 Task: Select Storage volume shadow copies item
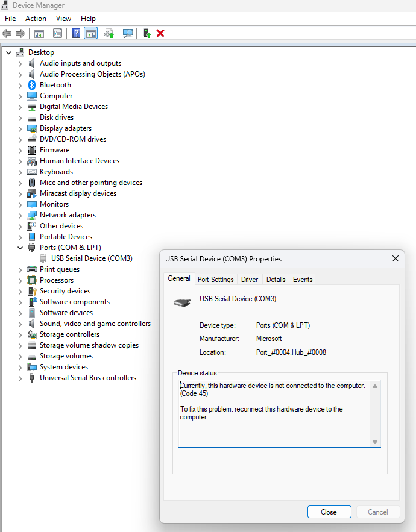point(89,345)
